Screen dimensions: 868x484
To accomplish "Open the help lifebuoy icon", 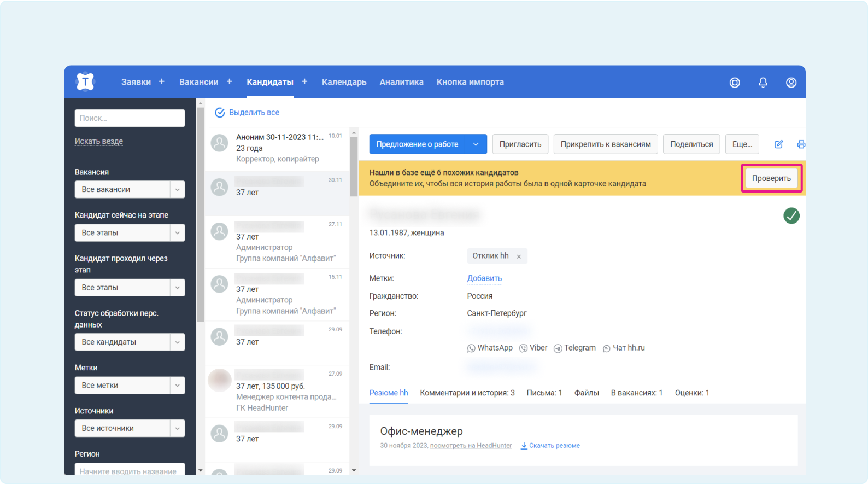I will [x=735, y=83].
